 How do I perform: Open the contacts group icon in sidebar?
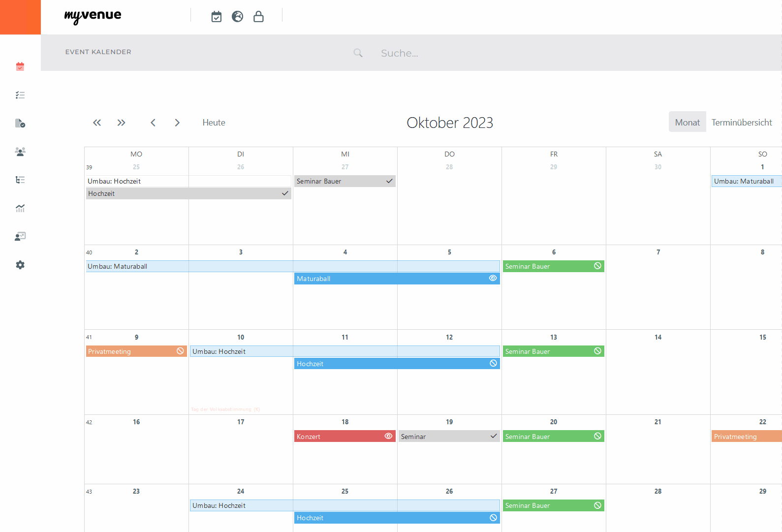(x=20, y=152)
